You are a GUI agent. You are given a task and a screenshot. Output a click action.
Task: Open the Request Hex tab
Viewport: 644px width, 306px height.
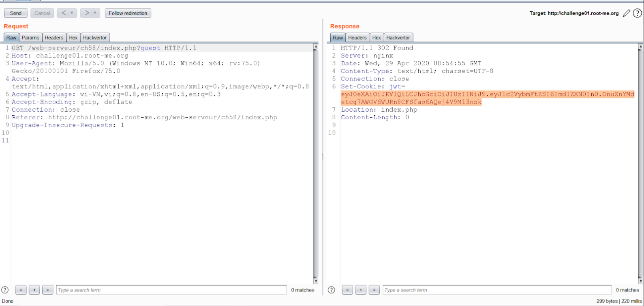pyautogui.click(x=73, y=38)
